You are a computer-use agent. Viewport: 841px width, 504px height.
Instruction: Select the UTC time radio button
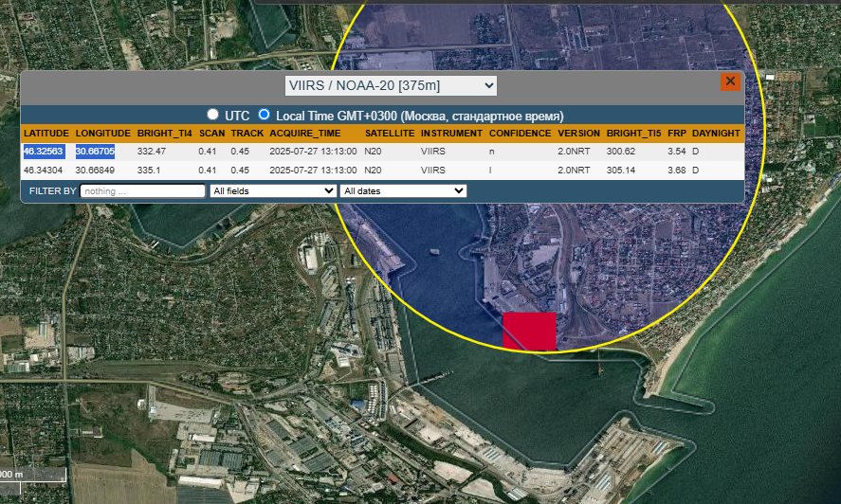pyautogui.click(x=213, y=115)
